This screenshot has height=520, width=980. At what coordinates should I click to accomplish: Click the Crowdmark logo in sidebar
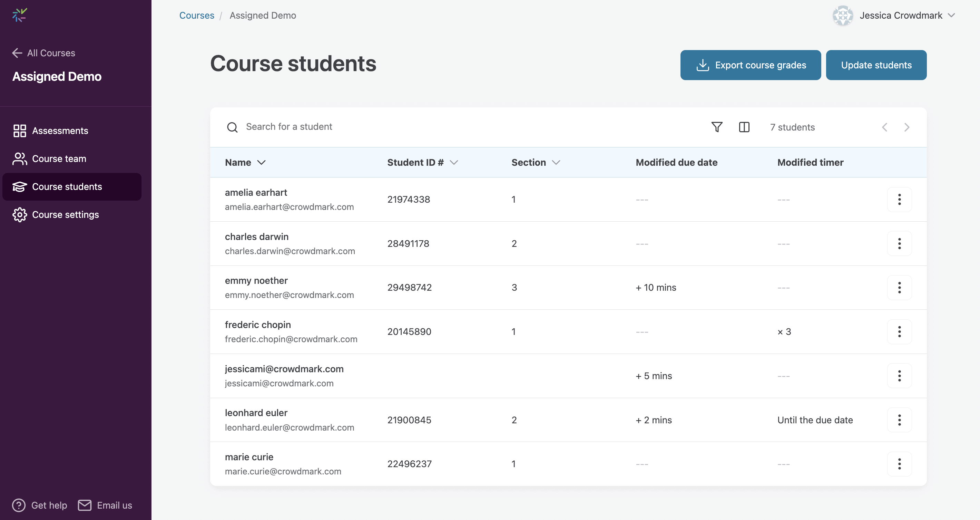[19, 15]
